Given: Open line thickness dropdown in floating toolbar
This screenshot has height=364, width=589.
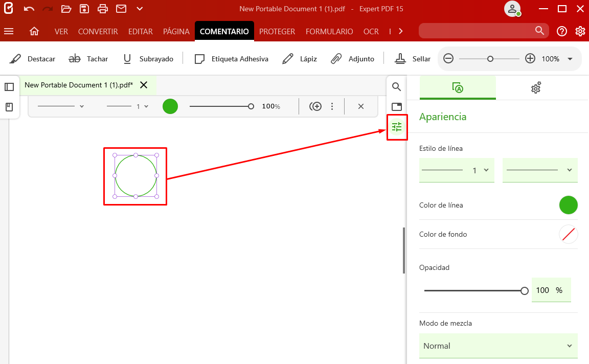Looking at the screenshot, I should pyautogui.click(x=128, y=106).
